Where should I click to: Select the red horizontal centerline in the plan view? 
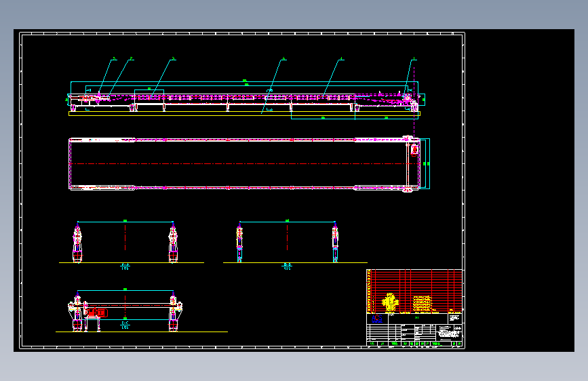click(x=245, y=164)
